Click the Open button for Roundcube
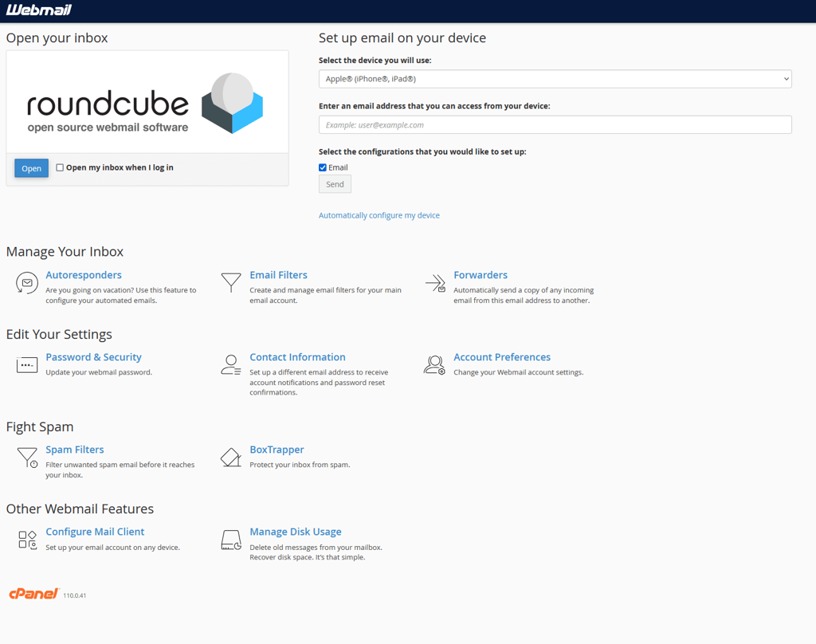Screen dimensions: 816x644 click(31, 168)
